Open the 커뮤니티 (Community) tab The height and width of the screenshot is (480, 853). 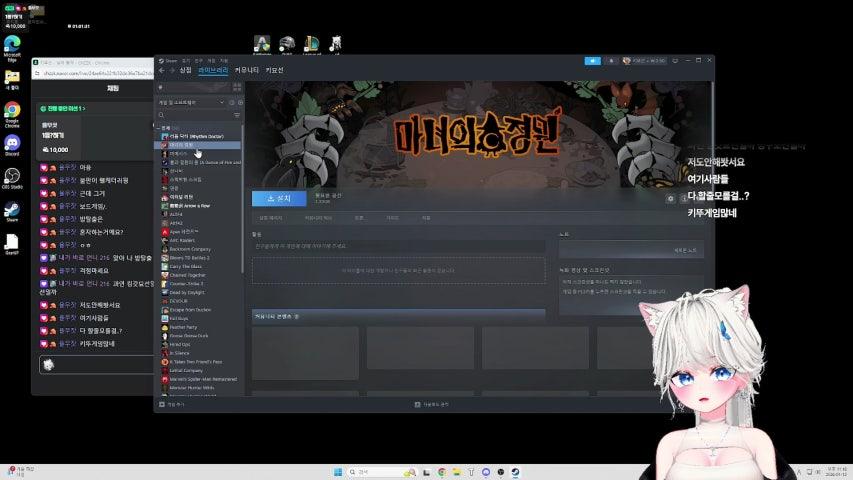click(x=246, y=70)
